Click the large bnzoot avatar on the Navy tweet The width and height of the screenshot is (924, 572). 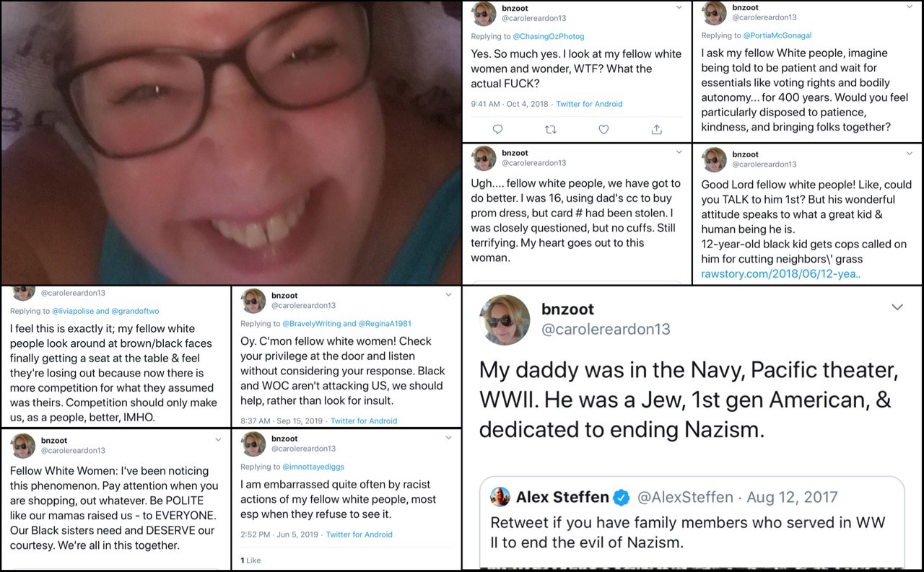tap(504, 320)
